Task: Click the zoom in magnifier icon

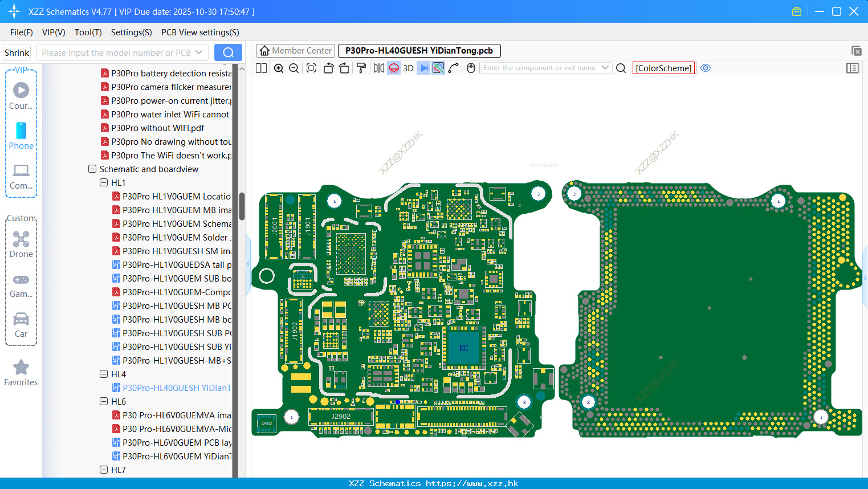Action: (x=279, y=68)
